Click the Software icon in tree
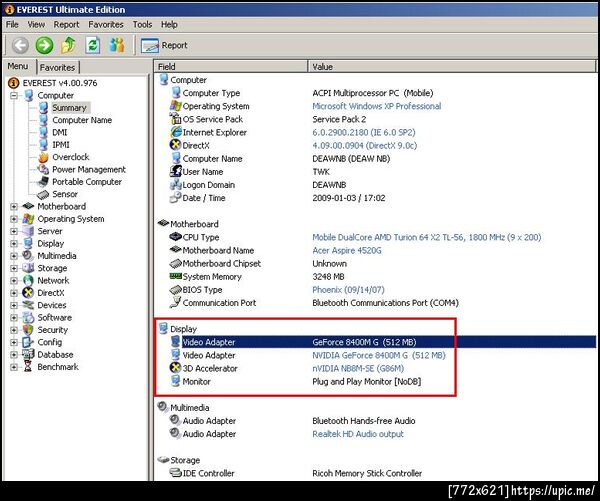Screen dimensions: 600x501 click(28, 317)
